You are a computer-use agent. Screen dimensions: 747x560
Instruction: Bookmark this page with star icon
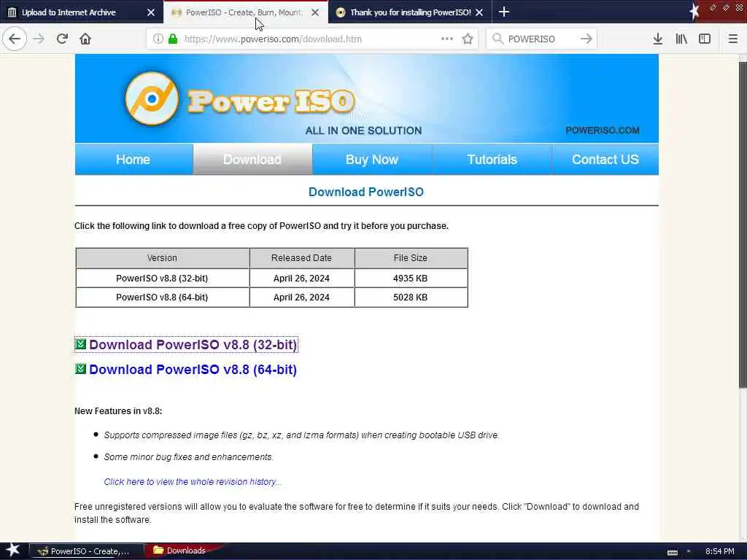(468, 39)
